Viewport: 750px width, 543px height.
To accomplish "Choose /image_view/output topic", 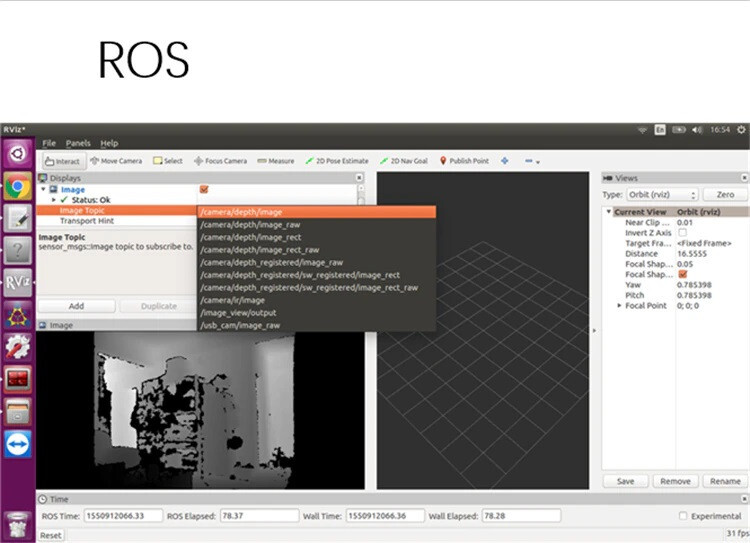I will pyautogui.click(x=316, y=312).
